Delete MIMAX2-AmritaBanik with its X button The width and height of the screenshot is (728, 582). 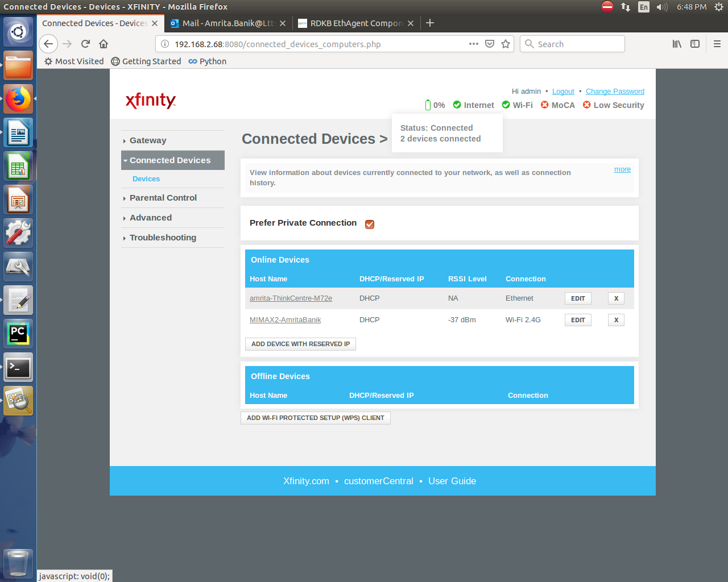616,320
